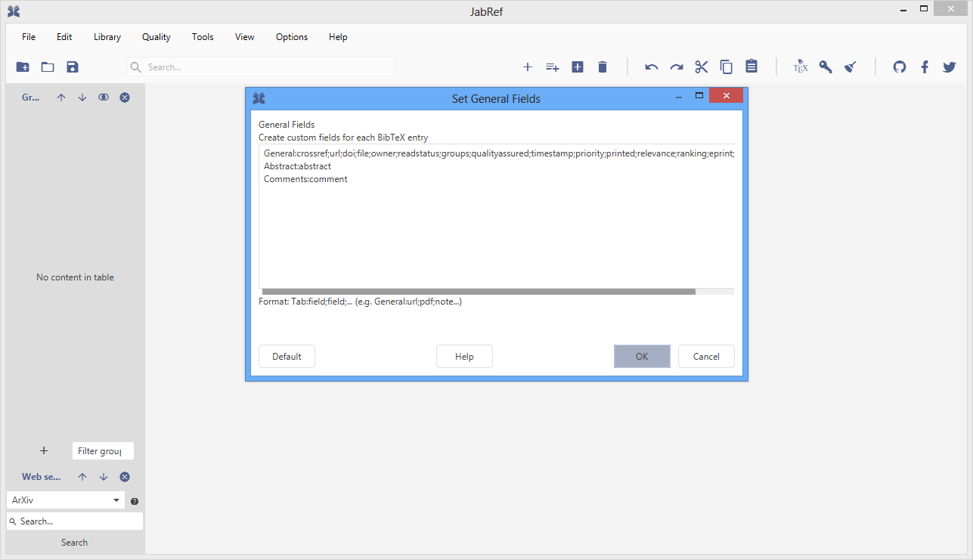Add a new group with the plus

[x=44, y=450]
